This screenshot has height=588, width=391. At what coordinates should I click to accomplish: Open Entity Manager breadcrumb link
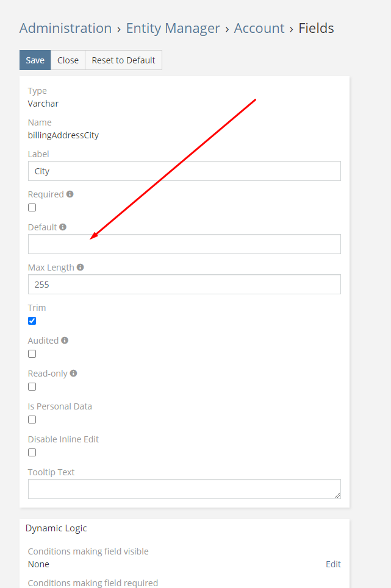point(173,28)
